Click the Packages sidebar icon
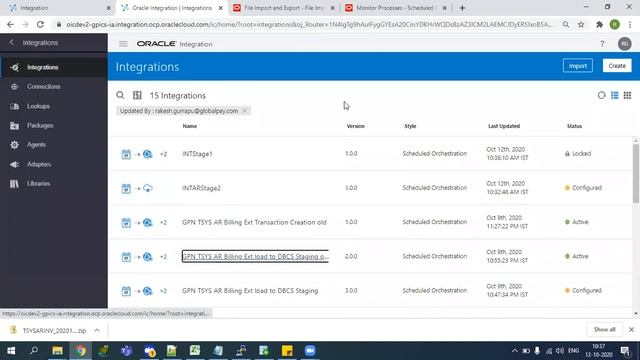Viewport: 640px width, 360px height. [14, 125]
